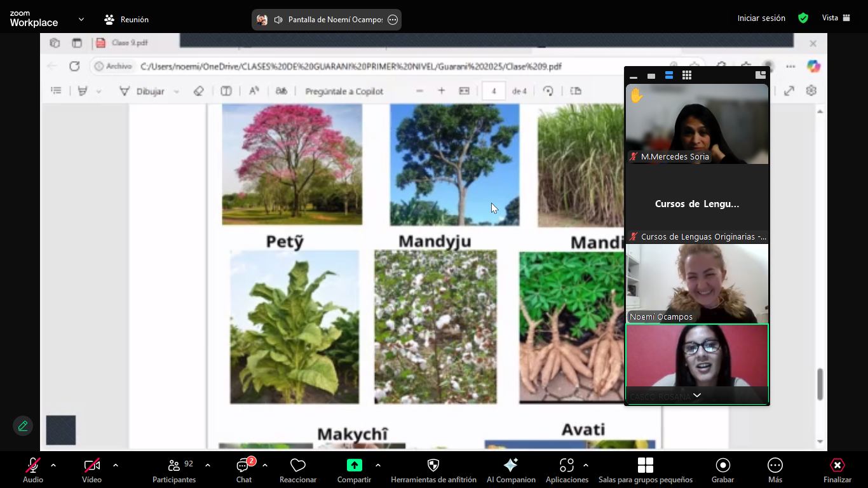
Task: Open the Vista view menu
Action: point(836,18)
